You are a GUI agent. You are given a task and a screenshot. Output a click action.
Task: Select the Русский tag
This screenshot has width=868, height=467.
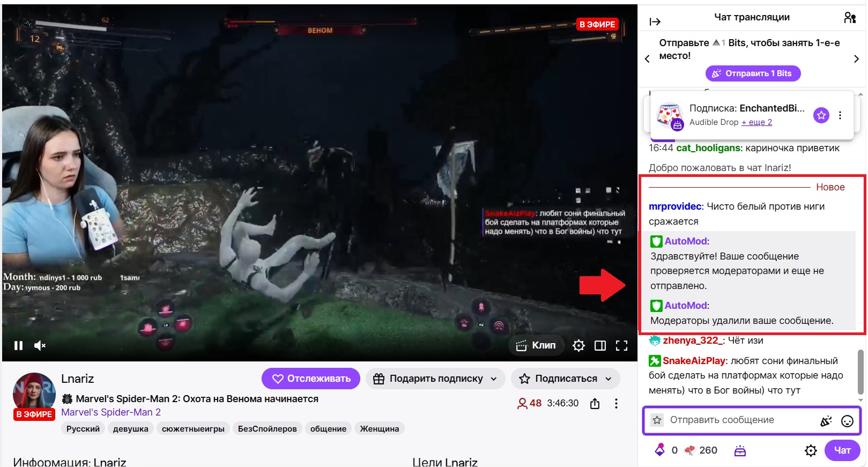[x=83, y=428]
